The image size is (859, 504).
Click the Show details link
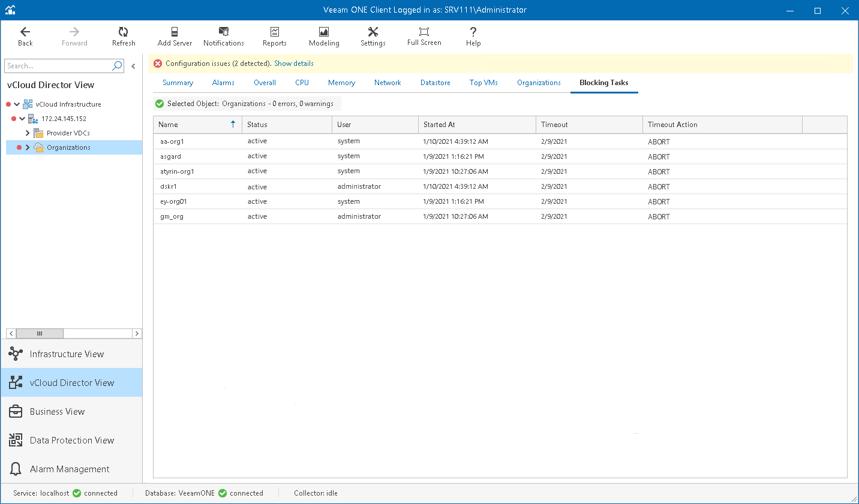294,64
